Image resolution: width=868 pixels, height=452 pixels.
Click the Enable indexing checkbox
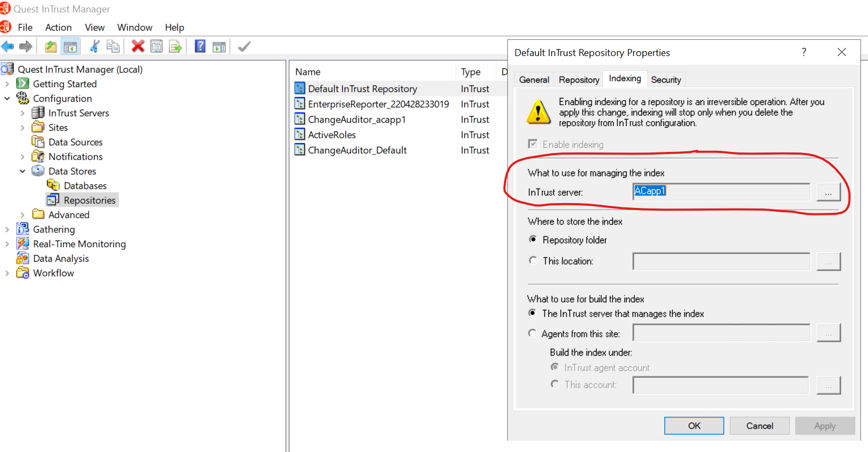[533, 144]
